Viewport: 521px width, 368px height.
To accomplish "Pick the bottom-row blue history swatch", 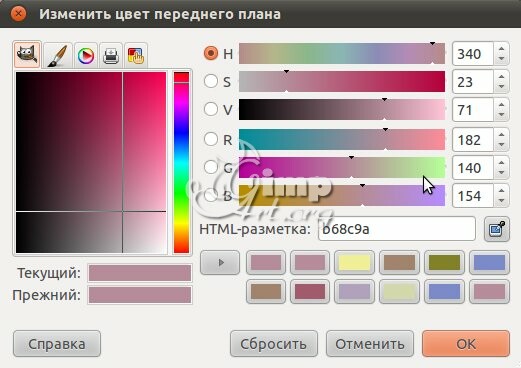I will (x=444, y=292).
